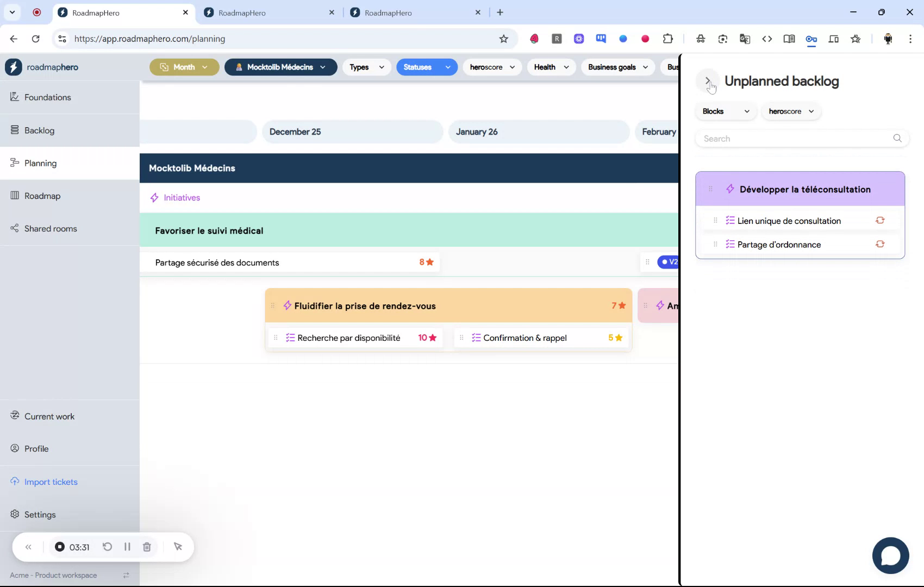
Task: Open the Blocks dropdown in the backlog panel
Action: [725, 111]
